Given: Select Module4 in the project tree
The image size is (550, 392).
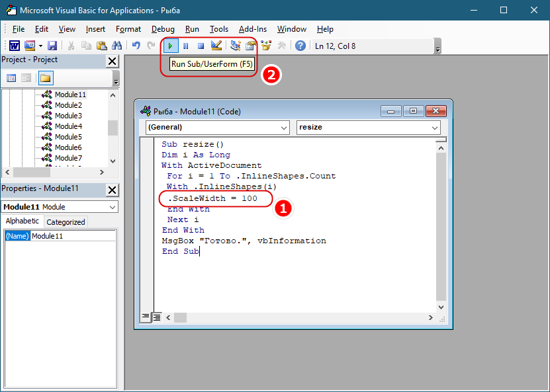Looking at the screenshot, I should point(68,126).
